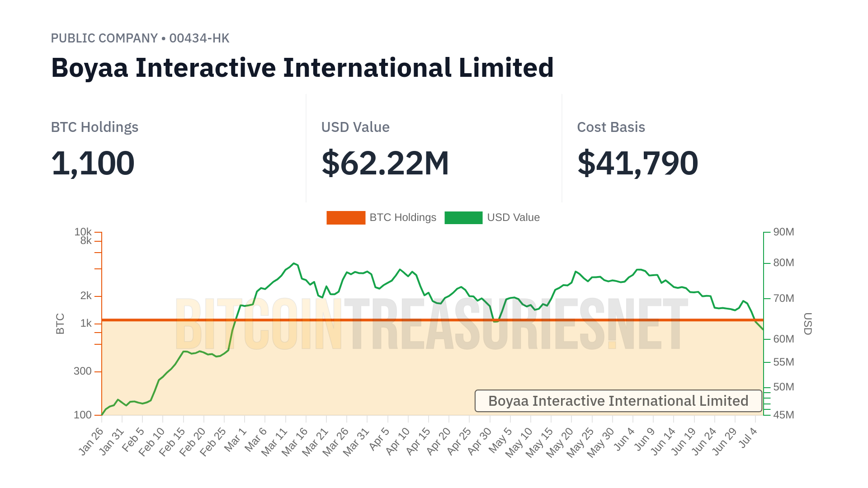Select the $41,790 Cost Basis figure

click(x=637, y=163)
